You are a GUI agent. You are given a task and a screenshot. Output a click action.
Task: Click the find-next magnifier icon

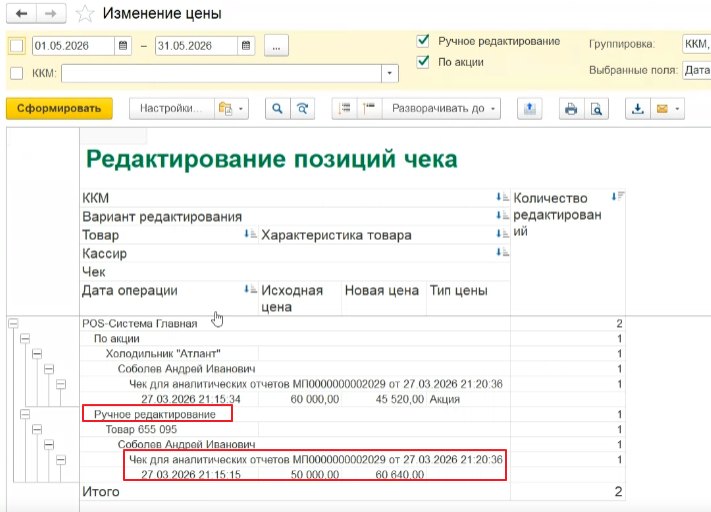coord(302,108)
